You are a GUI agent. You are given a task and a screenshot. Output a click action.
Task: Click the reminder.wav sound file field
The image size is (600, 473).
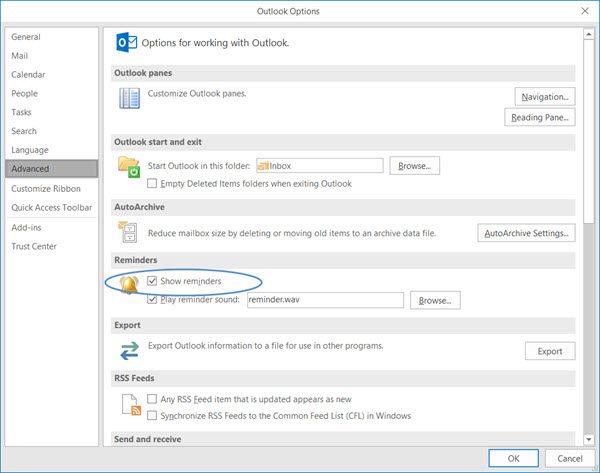point(324,300)
